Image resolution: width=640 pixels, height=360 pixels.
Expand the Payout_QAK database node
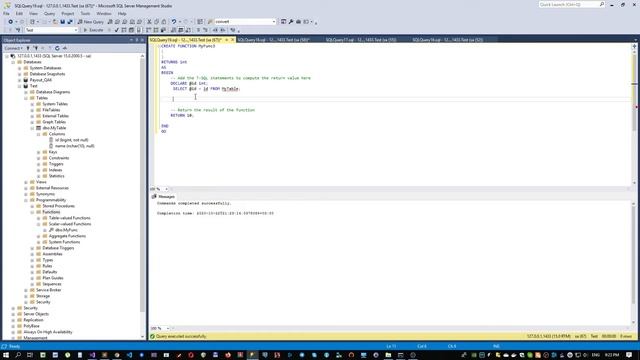pos(20,80)
